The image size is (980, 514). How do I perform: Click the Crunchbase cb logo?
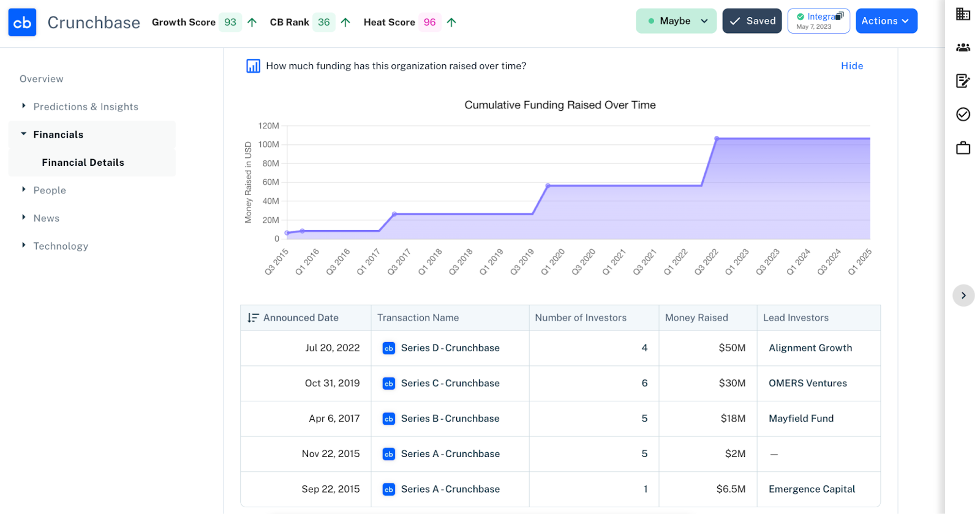(x=22, y=23)
